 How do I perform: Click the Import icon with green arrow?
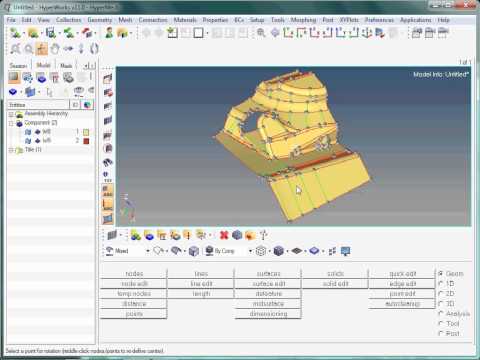point(69,33)
